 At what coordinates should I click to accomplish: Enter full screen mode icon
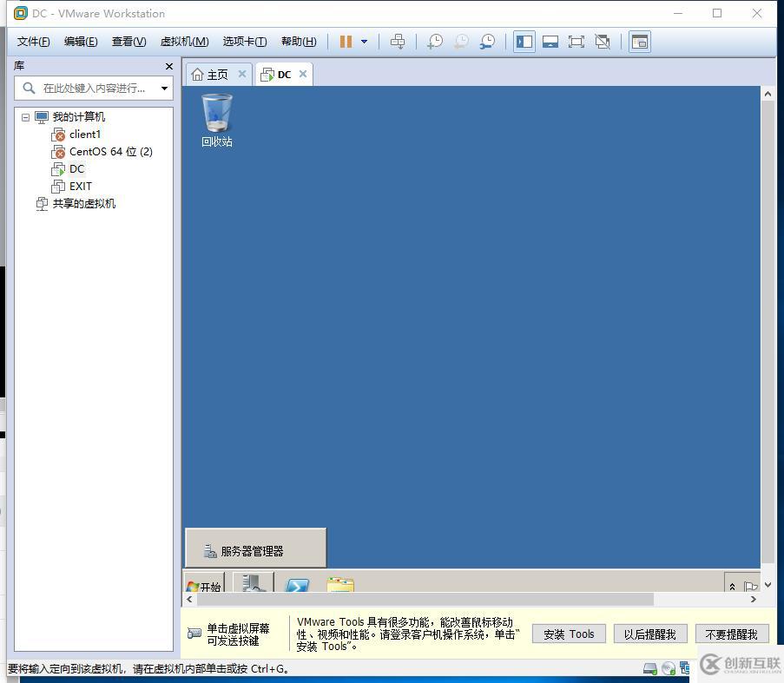pyautogui.click(x=576, y=42)
